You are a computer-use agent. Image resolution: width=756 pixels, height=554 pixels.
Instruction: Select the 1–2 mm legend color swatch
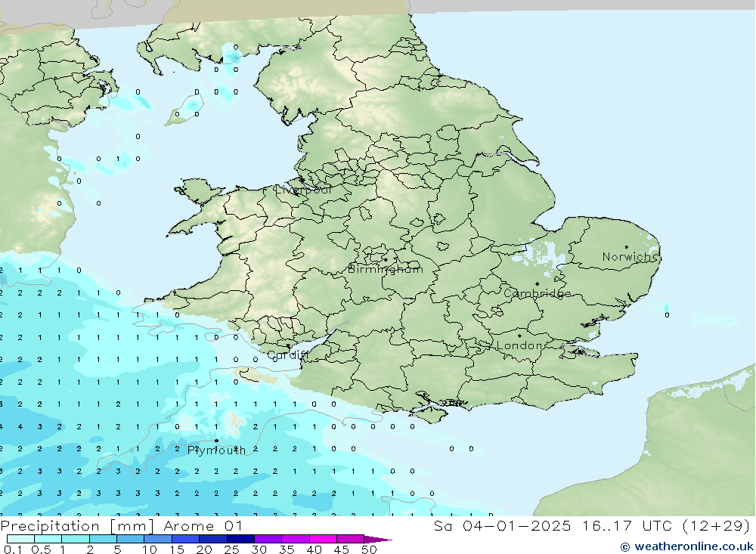click(76, 539)
